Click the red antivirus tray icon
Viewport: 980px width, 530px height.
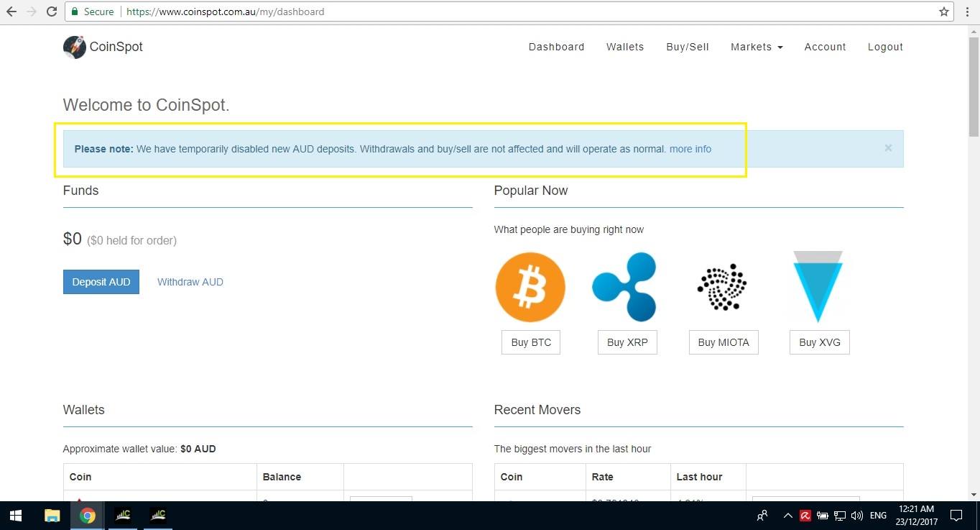tap(806, 516)
